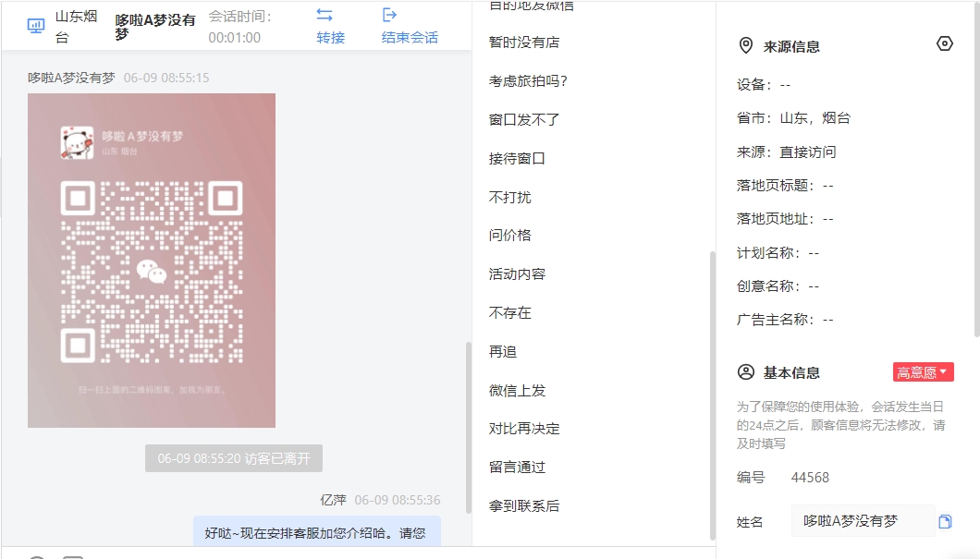
Task: Click the monitor icon beside 山东烟台
Action: click(x=36, y=26)
